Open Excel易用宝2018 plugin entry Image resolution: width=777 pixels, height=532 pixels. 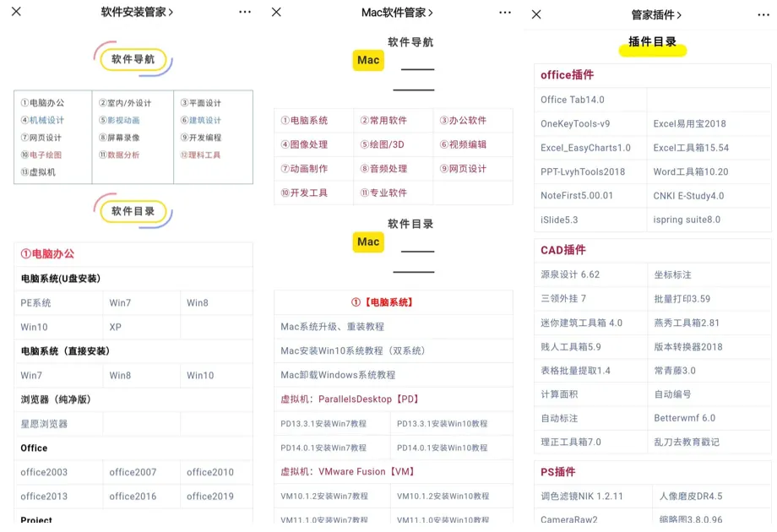click(689, 124)
